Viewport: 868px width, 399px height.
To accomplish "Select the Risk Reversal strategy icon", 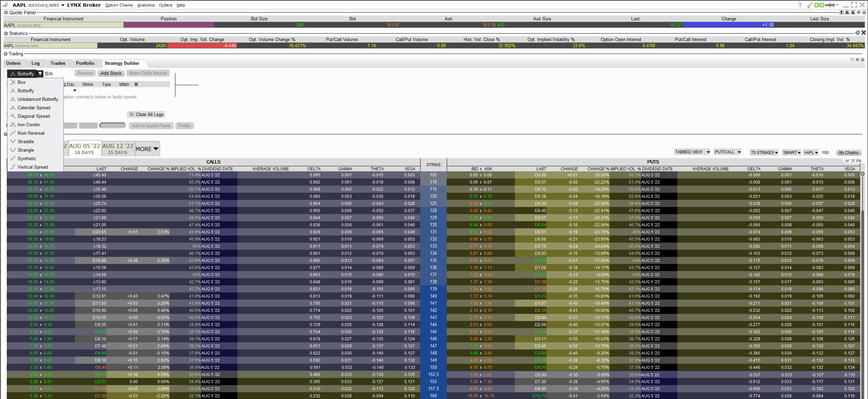I will click(13, 133).
